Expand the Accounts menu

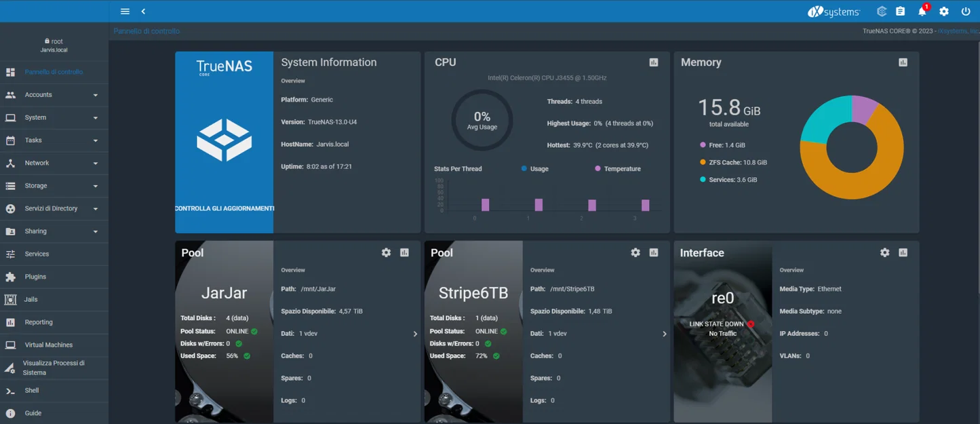coord(54,95)
